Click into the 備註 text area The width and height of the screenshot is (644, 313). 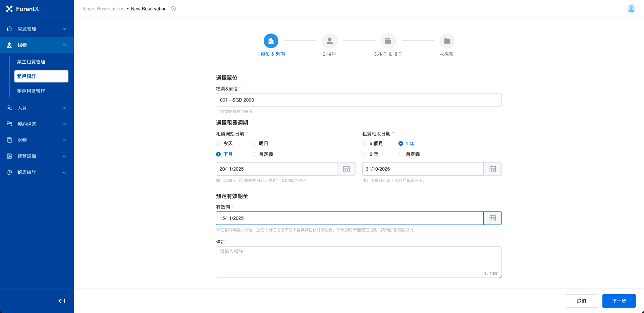(359, 262)
